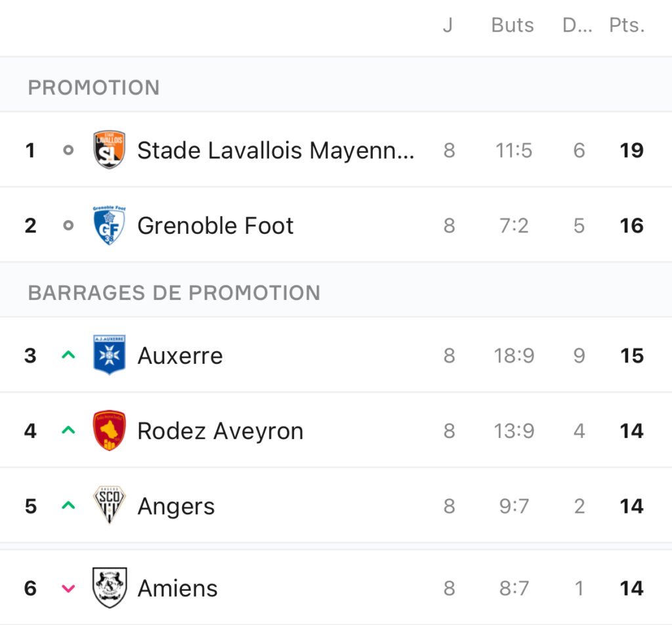Open the Grenoble Foot team page
The image size is (672, 625).
[215, 225]
